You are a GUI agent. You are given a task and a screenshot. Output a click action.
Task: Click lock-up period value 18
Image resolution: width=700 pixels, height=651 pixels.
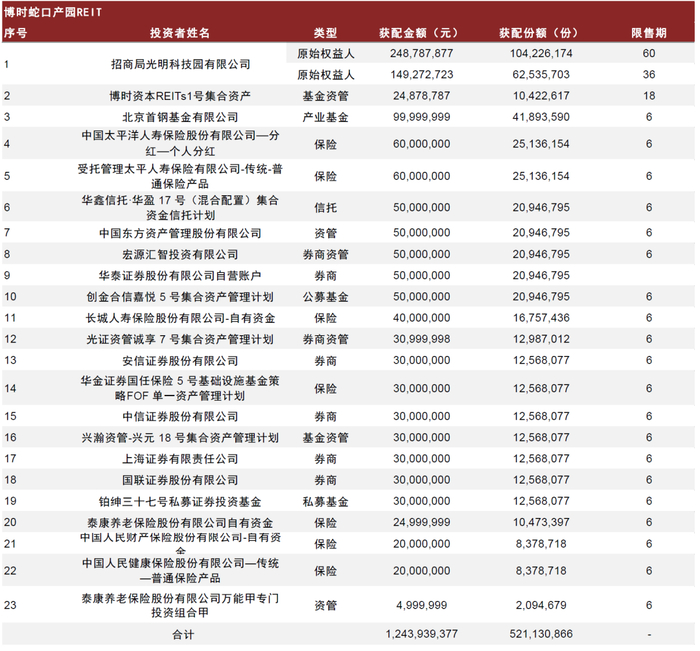649,96
